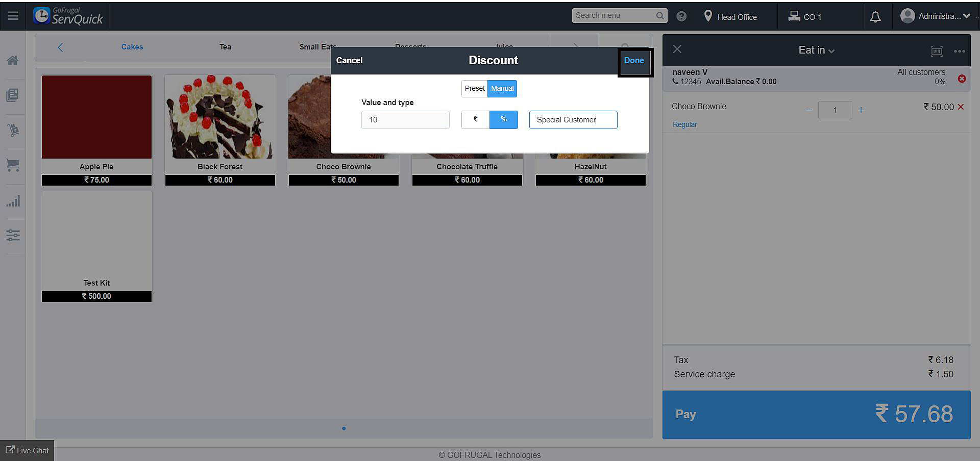Viewport: 980px width, 461px height.
Task: Confirm discount with Done
Action: pyautogui.click(x=634, y=60)
